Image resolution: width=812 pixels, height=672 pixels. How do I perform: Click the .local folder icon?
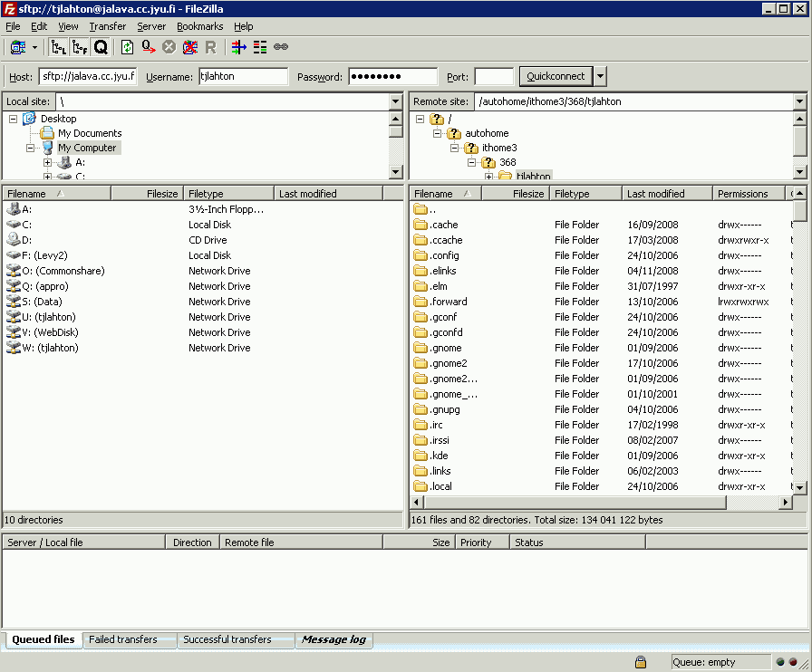(420, 486)
